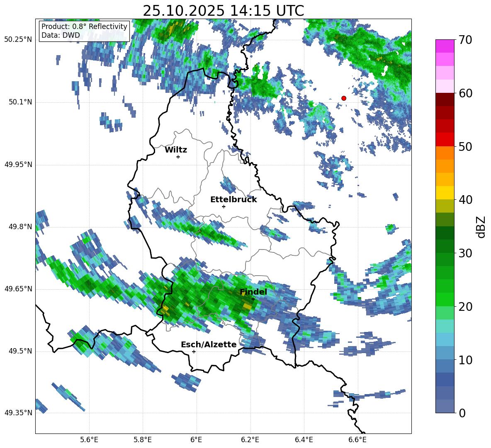Click the Findel city label
This screenshot has width=491, height=448.
pyautogui.click(x=253, y=292)
